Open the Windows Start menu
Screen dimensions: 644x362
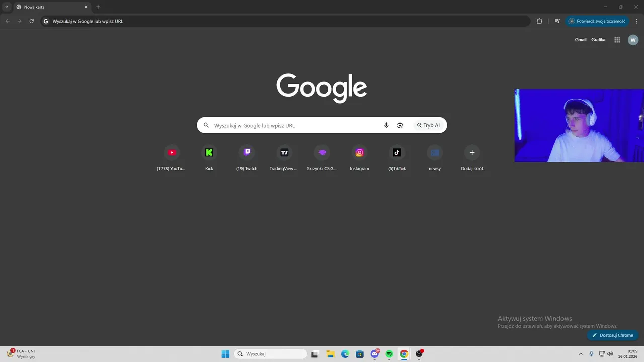[x=225, y=354]
